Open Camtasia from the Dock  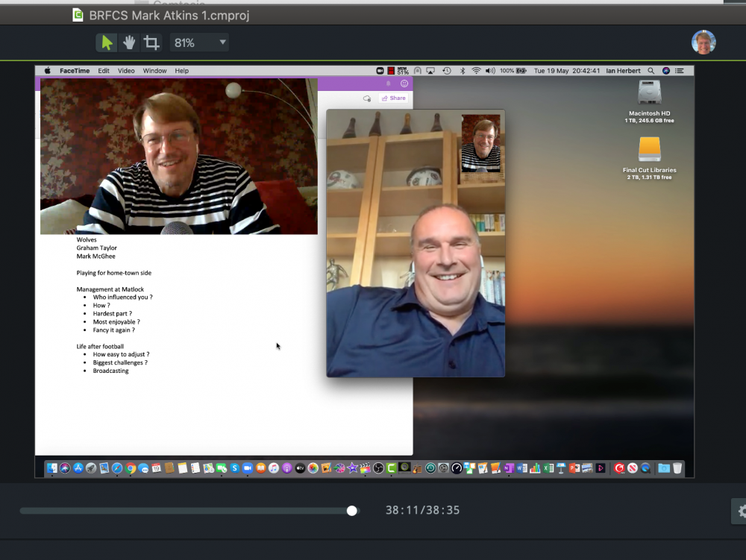point(391,468)
